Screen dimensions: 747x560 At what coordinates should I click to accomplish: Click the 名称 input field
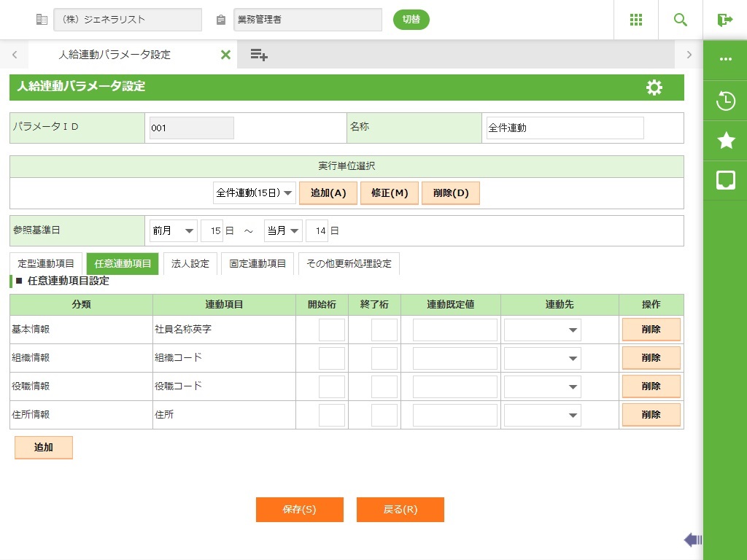click(565, 128)
